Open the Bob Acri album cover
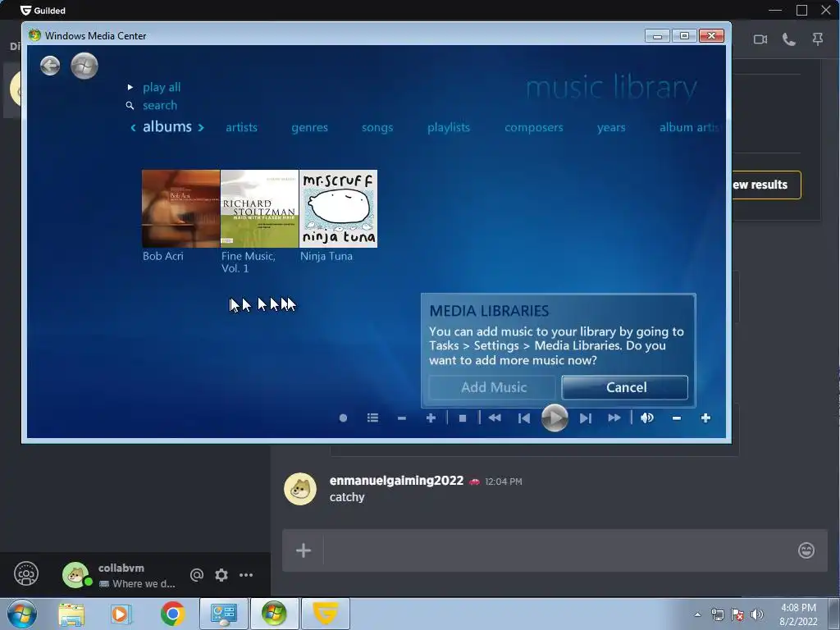 click(181, 209)
